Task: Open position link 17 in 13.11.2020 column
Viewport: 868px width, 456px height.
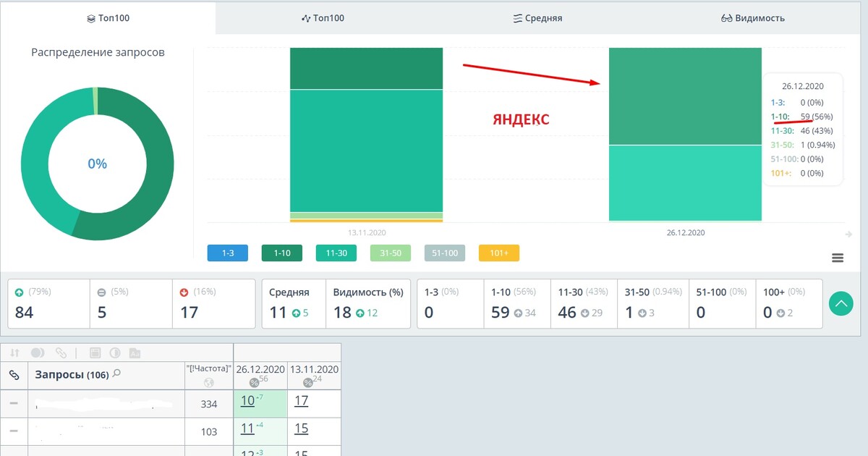Action: tap(301, 401)
